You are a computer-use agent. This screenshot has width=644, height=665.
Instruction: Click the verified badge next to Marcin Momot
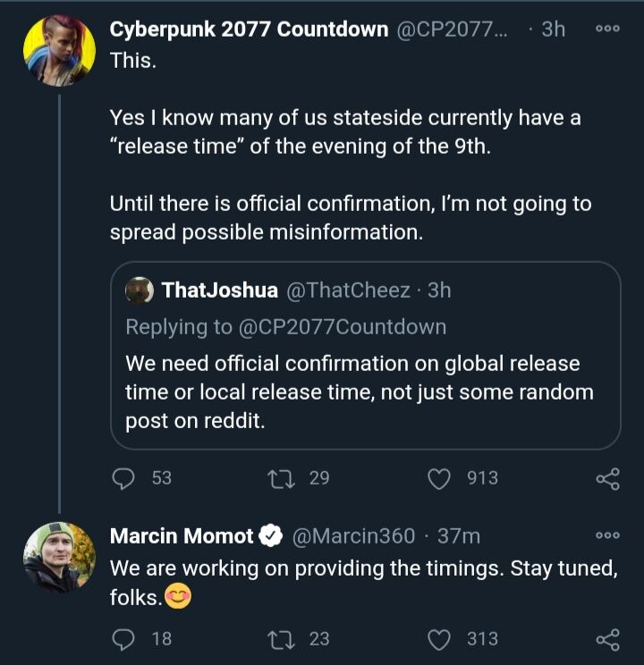coord(270,536)
